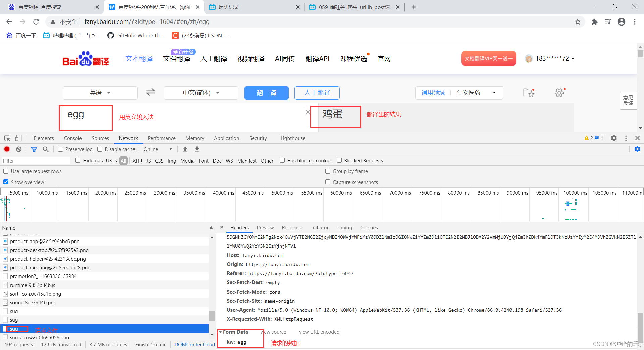Check Capture screenshots
The height and width of the screenshot is (350, 644).
[328, 182]
